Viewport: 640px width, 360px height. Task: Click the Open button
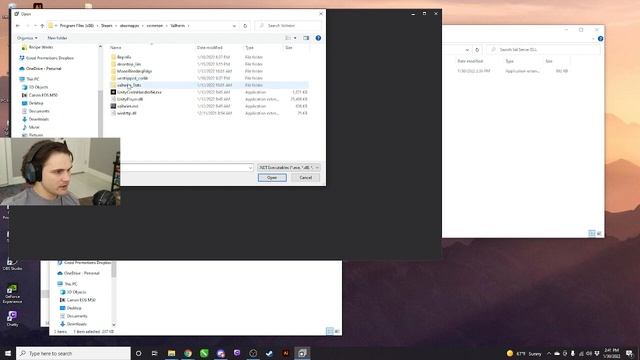tap(272, 178)
